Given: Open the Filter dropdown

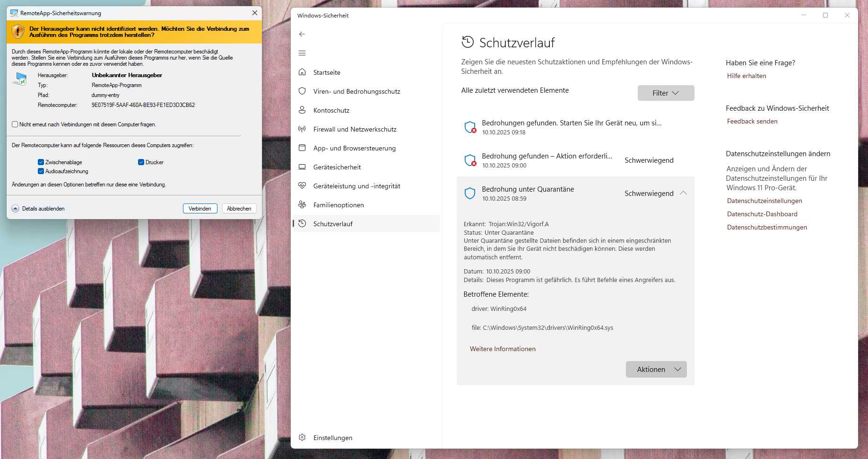Looking at the screenshot, I should pyautogui.click(x=666, y=93).
